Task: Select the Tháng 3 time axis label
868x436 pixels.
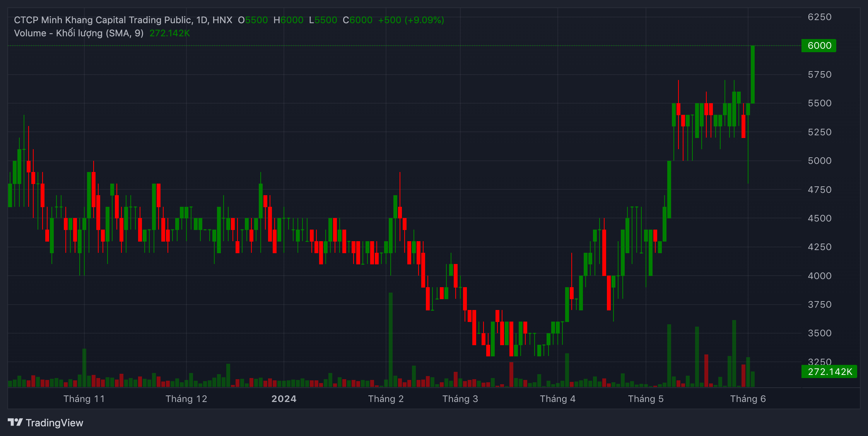Action: pyautogui.click(x=460, y=399)
